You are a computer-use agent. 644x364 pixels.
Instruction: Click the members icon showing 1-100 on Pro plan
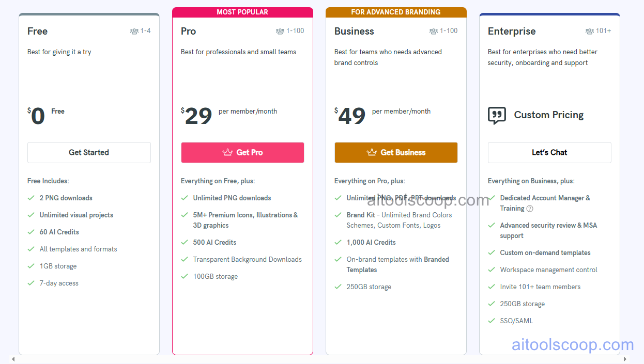(280, 31)
